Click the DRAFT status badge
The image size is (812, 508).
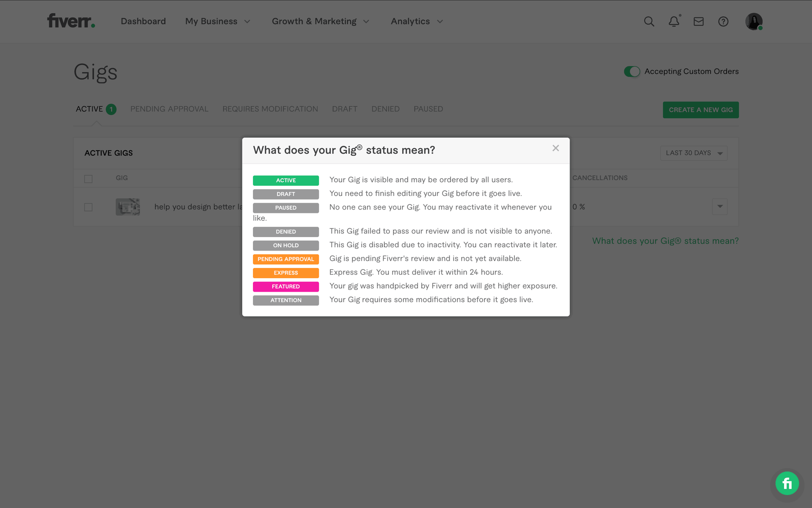coord(286,194)
